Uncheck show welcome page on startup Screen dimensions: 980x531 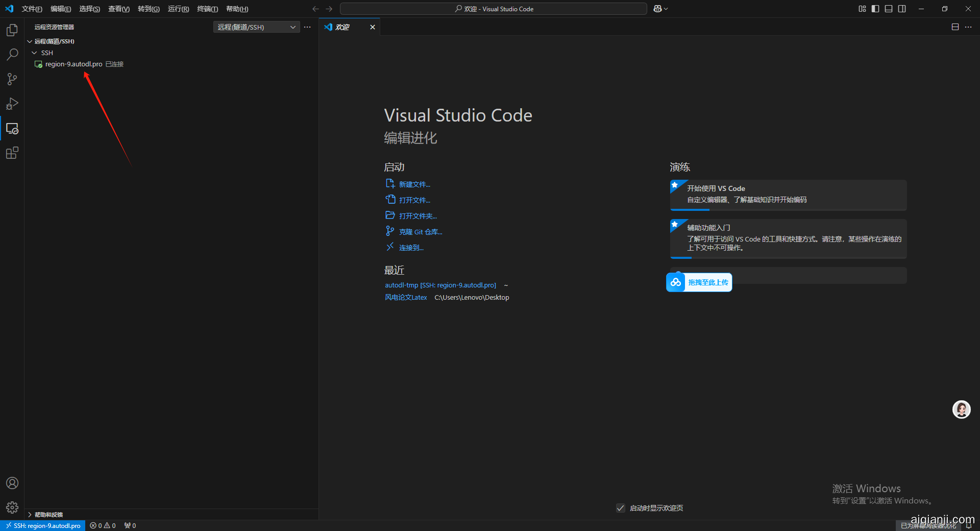pyautogui.click(x=621, y=508)
